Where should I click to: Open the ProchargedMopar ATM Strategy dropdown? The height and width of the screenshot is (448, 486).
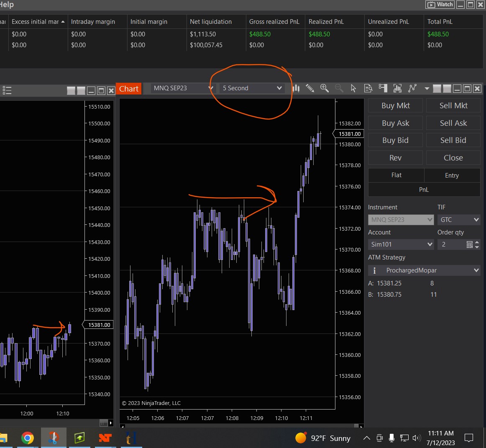coord(424,270)
